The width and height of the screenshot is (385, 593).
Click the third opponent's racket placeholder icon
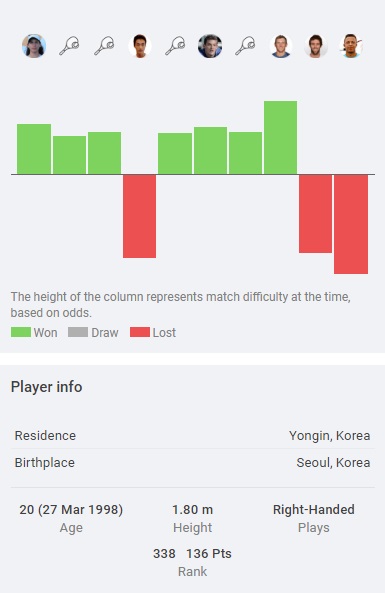(x=104, y=46)
